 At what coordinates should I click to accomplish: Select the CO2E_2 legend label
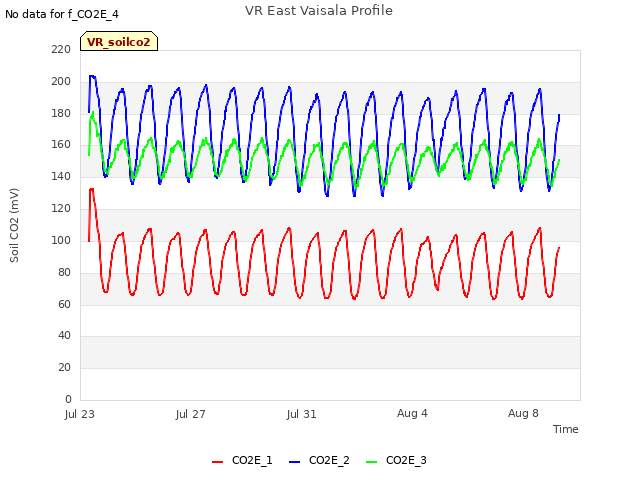(x=329, y=460)
